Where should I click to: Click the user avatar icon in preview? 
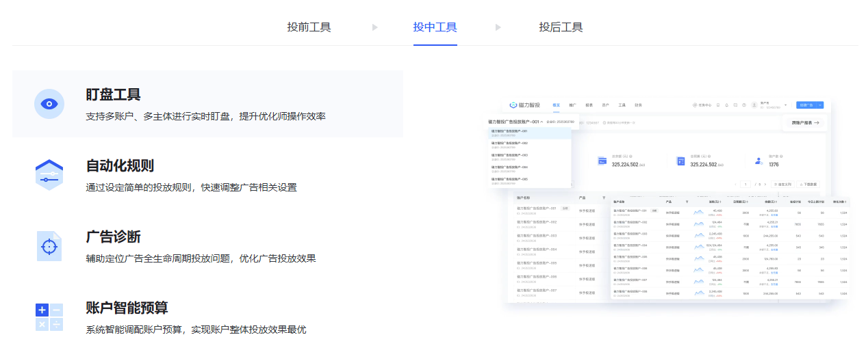coord(754,105)
